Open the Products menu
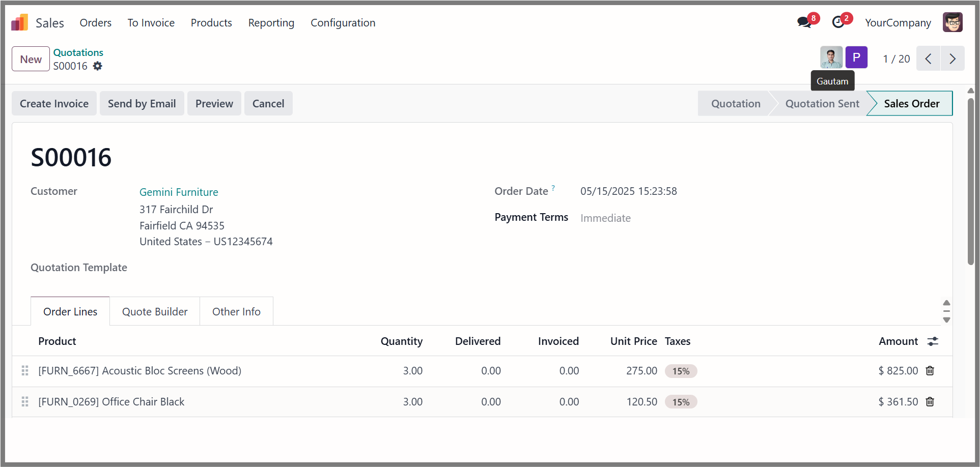This screenshot has height=467, width=980. coord(211,23)
